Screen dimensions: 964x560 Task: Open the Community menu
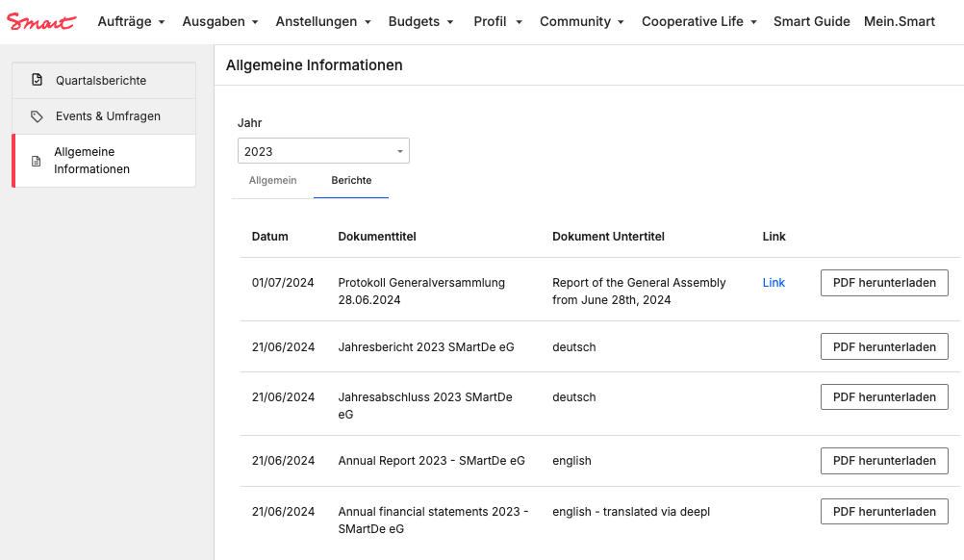point(582,21)
